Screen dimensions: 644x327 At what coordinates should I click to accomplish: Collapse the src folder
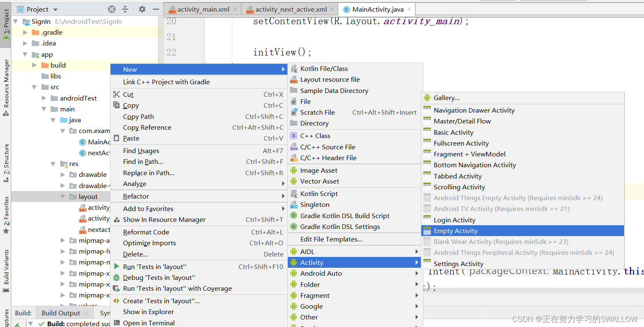(34, 87)
